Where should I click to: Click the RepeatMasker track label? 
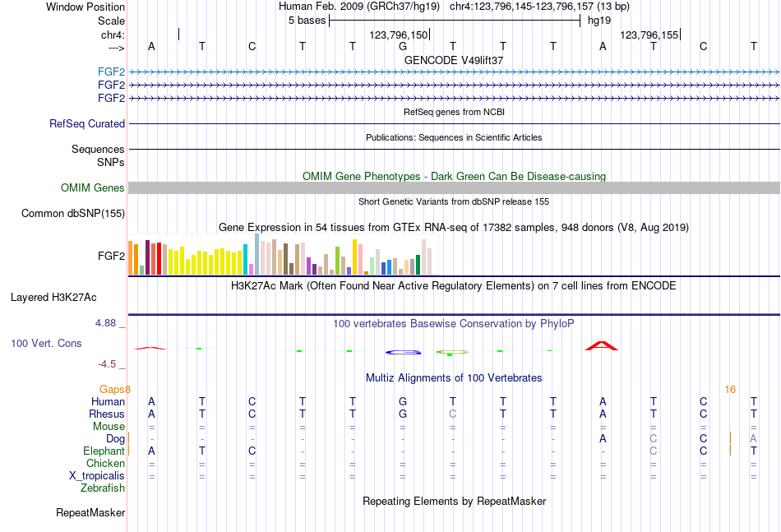click(x=90, y=512)
